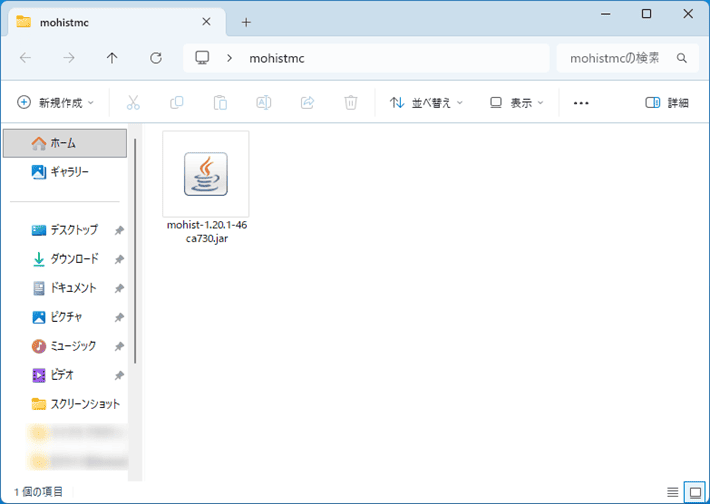Viewport: 710px width, 504px height.
Task: Click the pin icon next to ドキュメント
Action: (x=119, y=288)
